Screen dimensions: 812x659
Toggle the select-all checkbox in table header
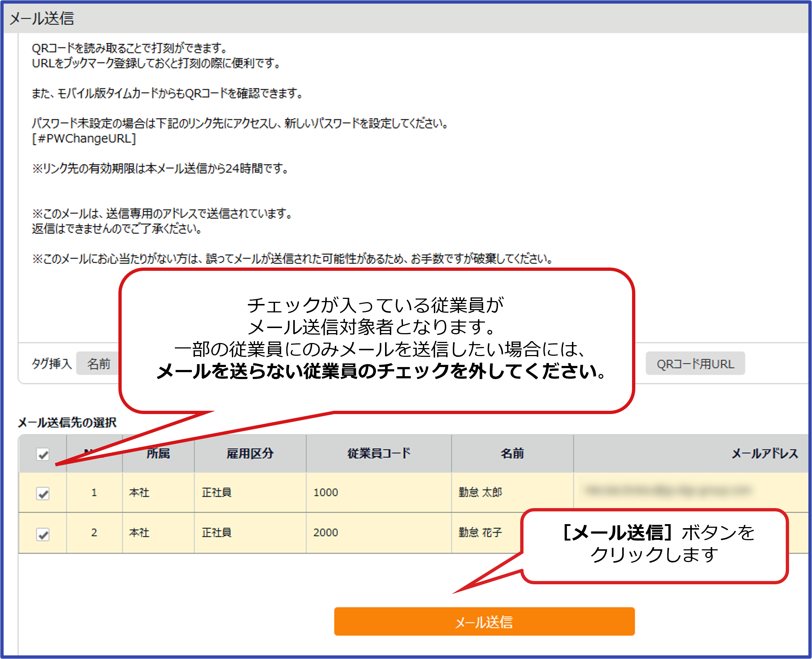43,454
